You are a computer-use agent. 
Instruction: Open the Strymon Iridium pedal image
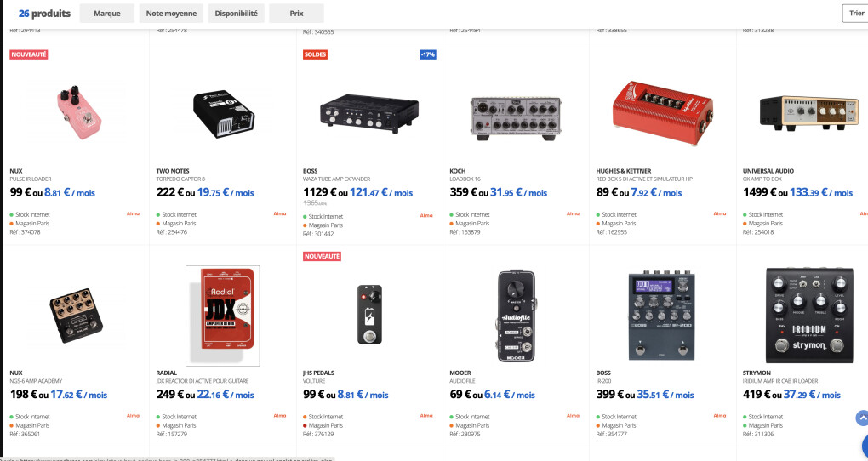pos(809,316)
